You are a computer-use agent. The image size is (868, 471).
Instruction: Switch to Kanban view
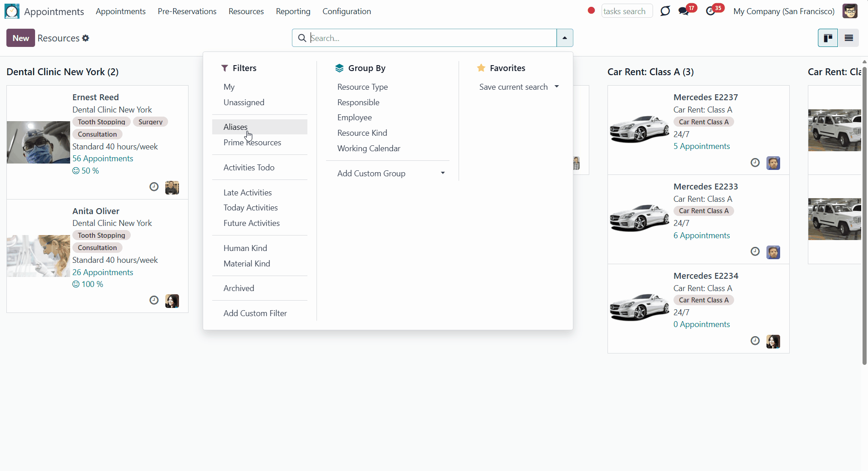pos(828,38)
